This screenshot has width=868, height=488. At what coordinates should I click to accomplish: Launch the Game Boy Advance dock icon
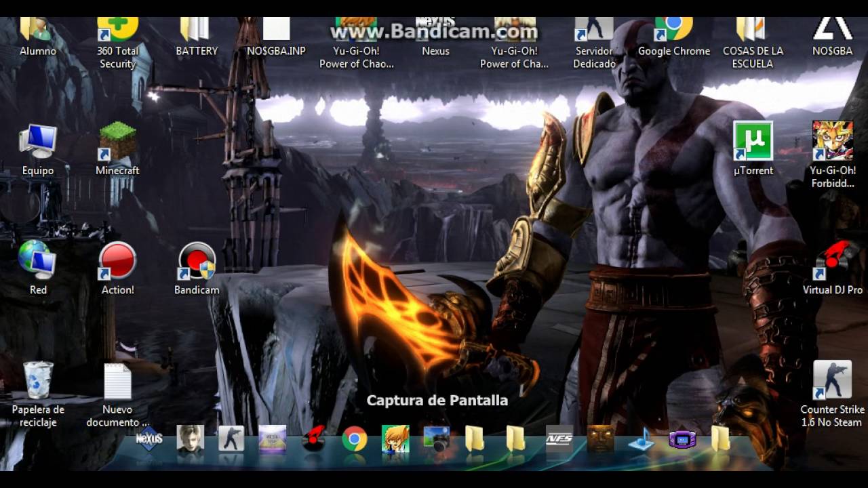[682, 439]
